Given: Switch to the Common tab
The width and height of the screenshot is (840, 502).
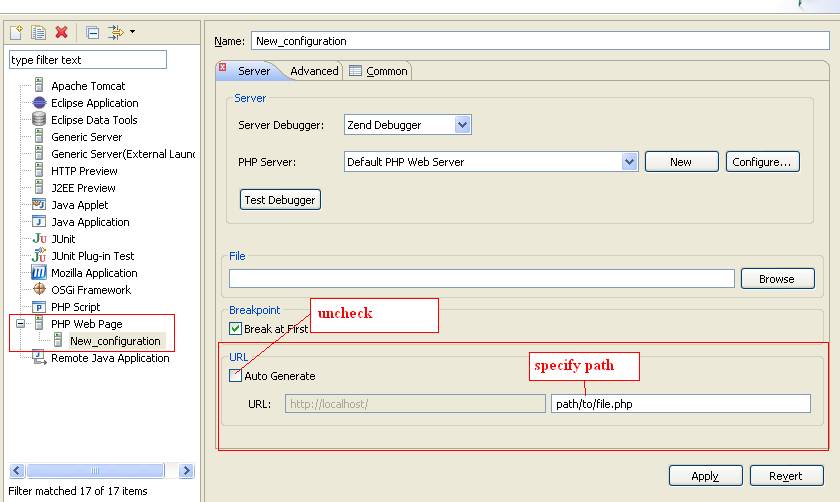Looking at the screenshot, I should [x=379, y=71].
